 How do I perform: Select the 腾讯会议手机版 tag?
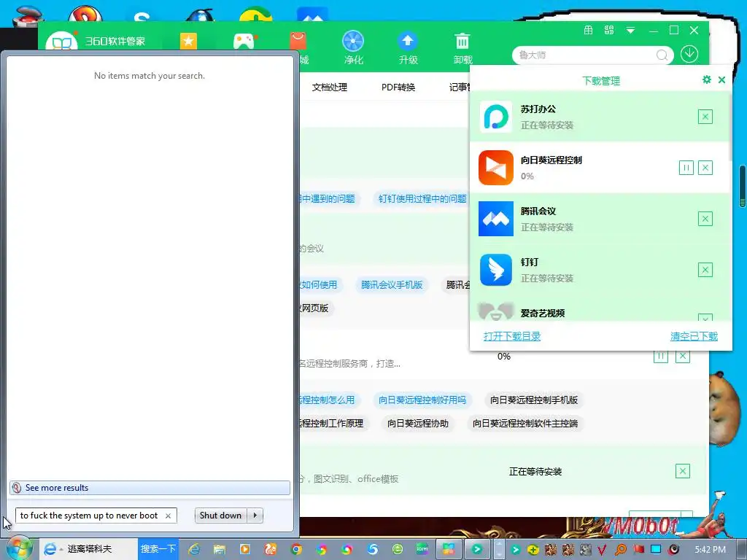click(392, 285)
